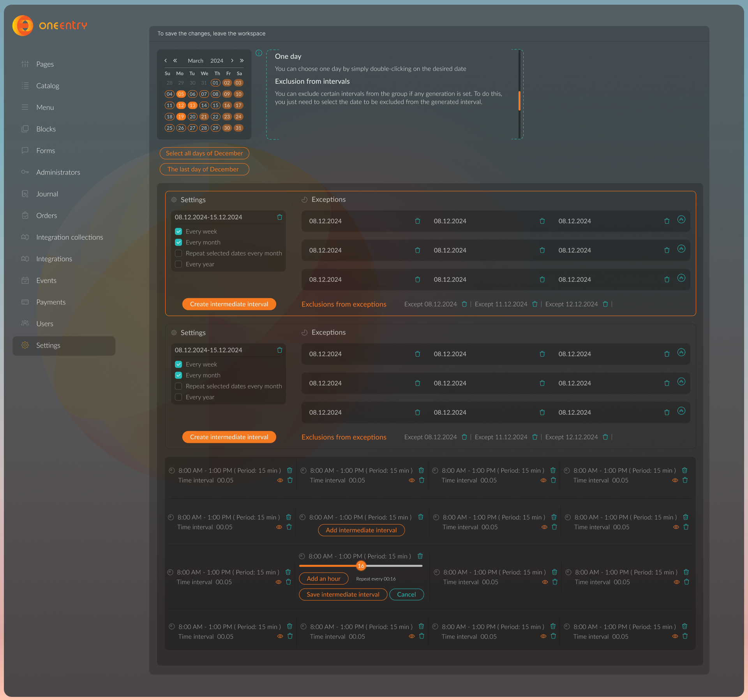This screenshot has width=748, height=700.
Task: Open Integration collections from sidebar
Action: pos(69,237)
